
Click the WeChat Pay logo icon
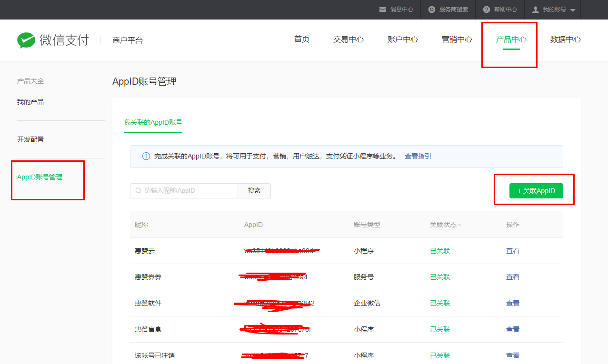26,40
